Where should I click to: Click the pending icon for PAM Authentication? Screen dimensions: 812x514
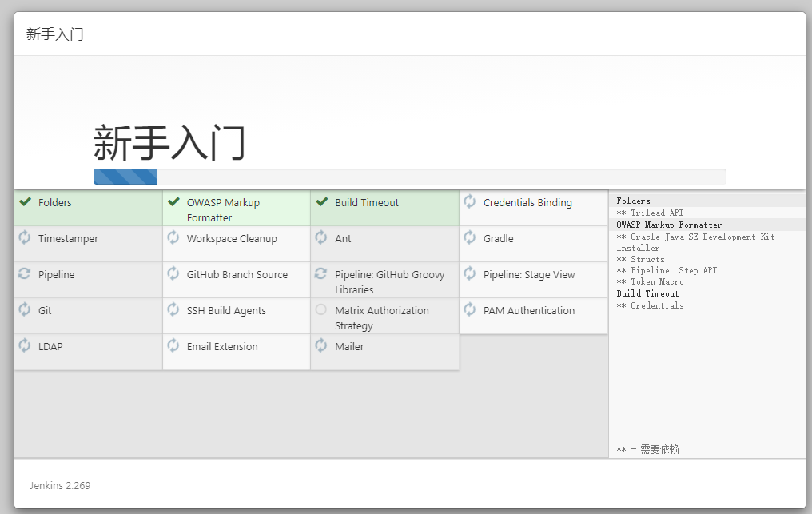click(x=470, y=309)
